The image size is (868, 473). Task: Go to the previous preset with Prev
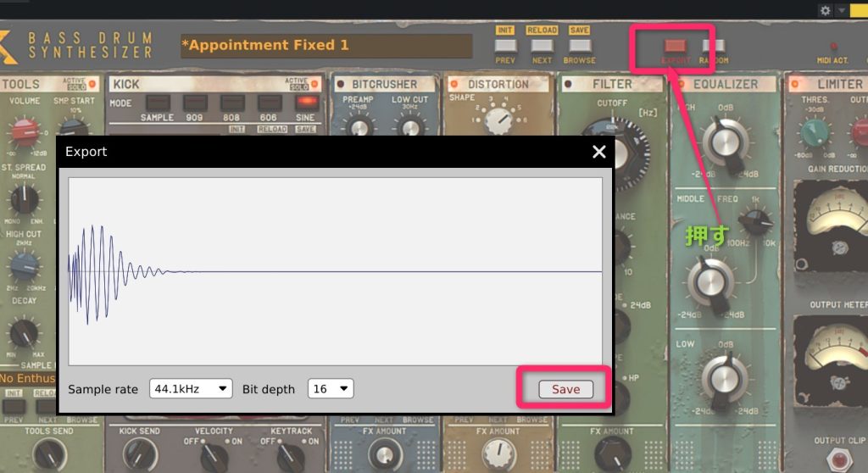tap(505, 46)
